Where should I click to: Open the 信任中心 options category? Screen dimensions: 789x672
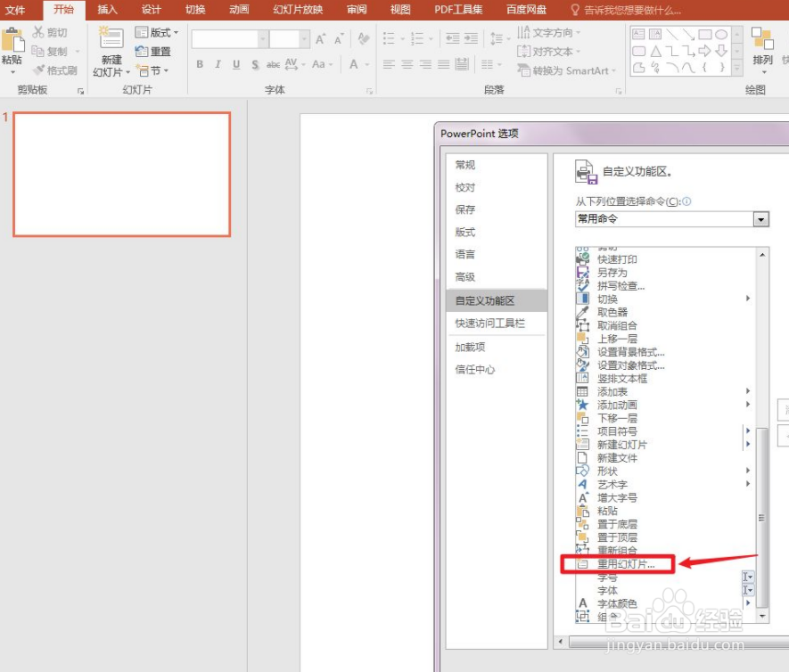point(475,370)
